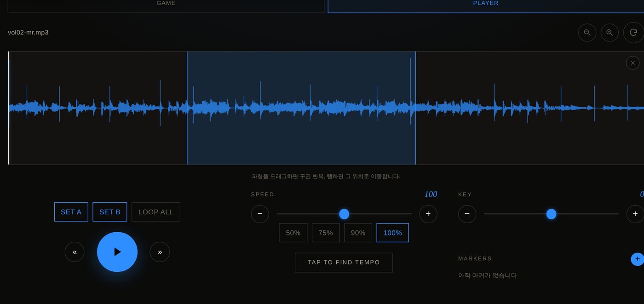Enable LOOP ALL mode
This screenshot has height=304, width=644.
click(156, 212)
